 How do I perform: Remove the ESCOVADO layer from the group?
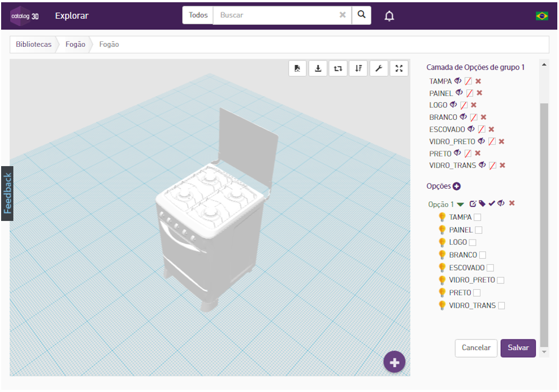(x=491, y=129)
